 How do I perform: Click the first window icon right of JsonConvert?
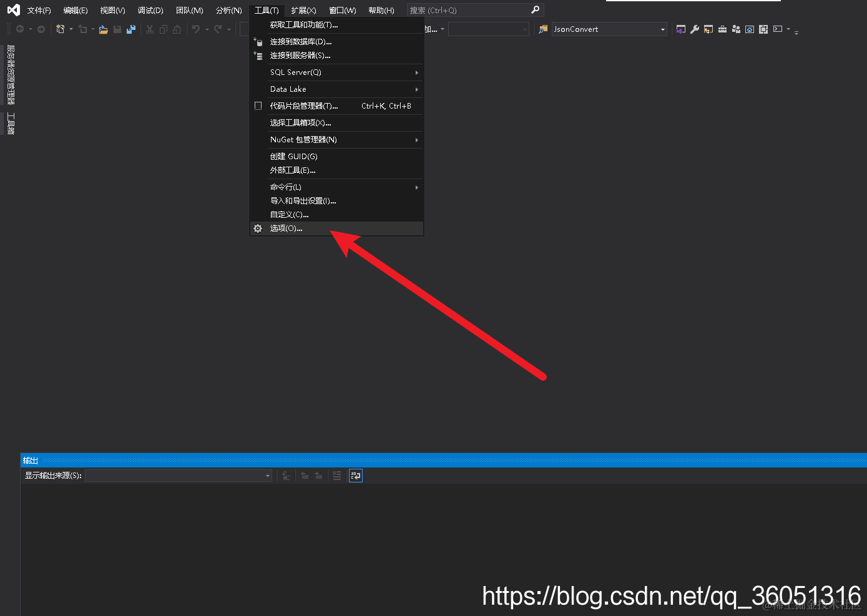(681, 29)
